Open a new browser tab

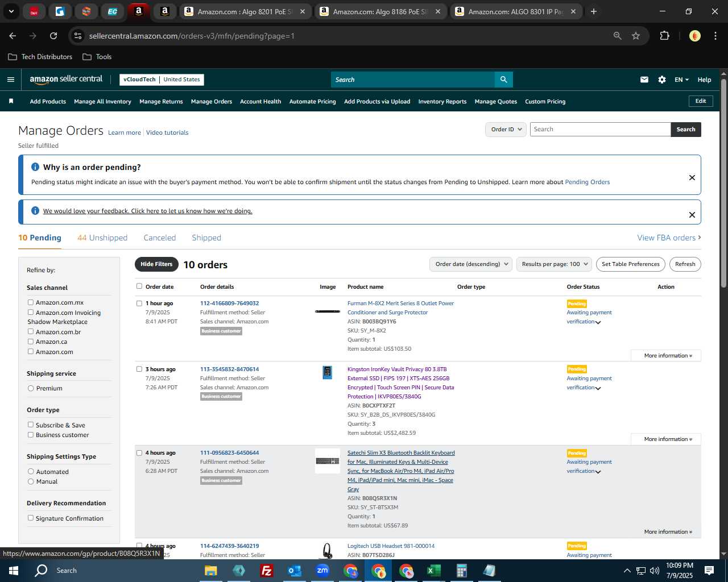coord(594,11)
